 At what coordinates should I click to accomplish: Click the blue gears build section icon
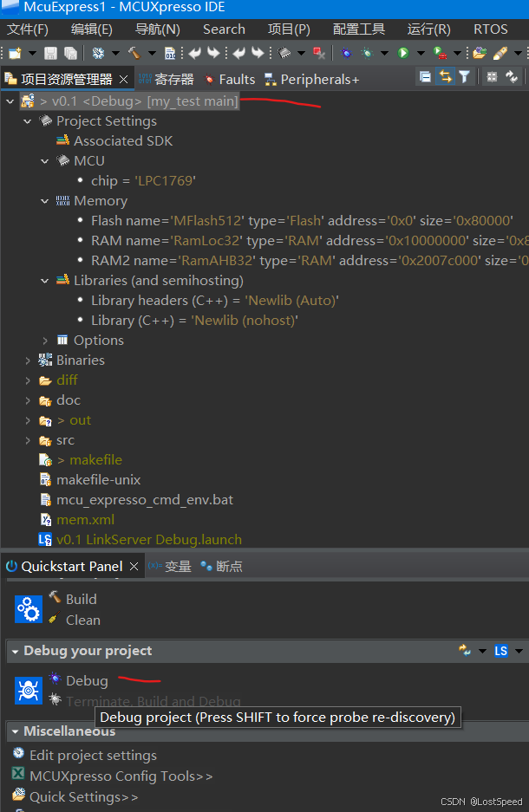pos(29,609)
